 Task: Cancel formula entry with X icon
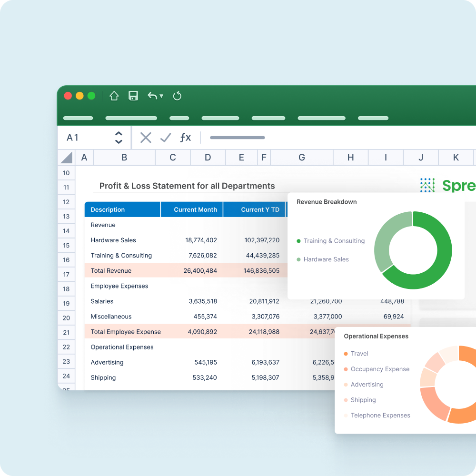[146, 138]
